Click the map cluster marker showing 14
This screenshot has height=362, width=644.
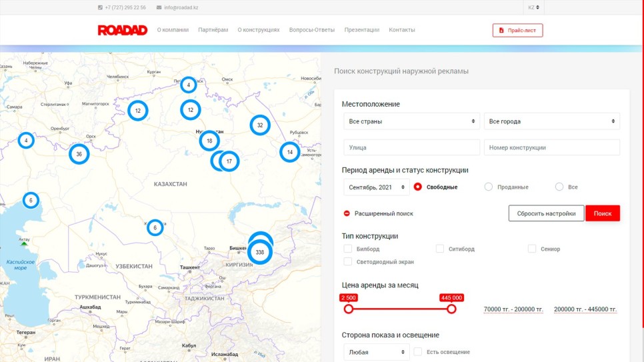(x=289, y=152)
